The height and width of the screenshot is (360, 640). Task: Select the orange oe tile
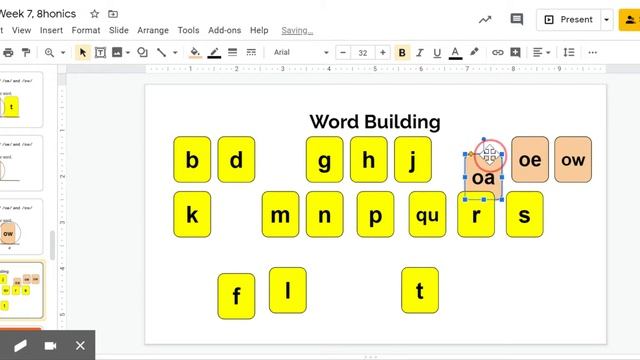point(530,160)
